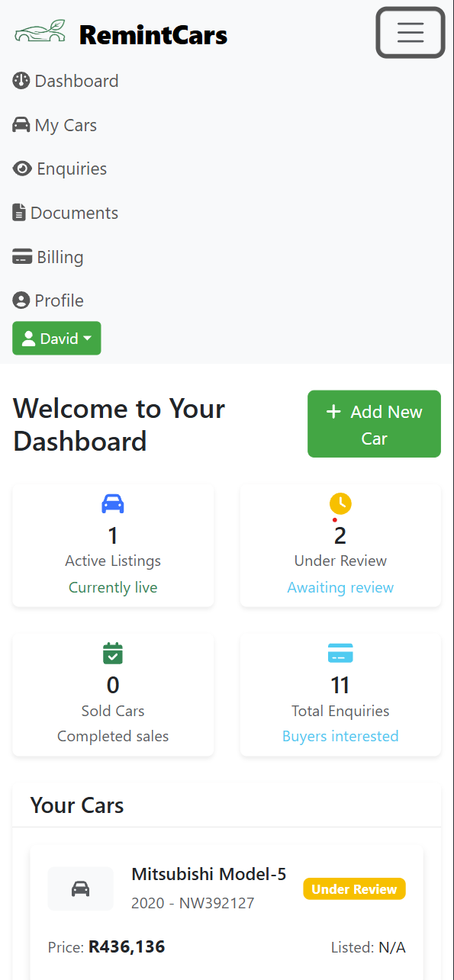Select the 'Completed sales' text
454x980 pixels.
click(113, 736)
